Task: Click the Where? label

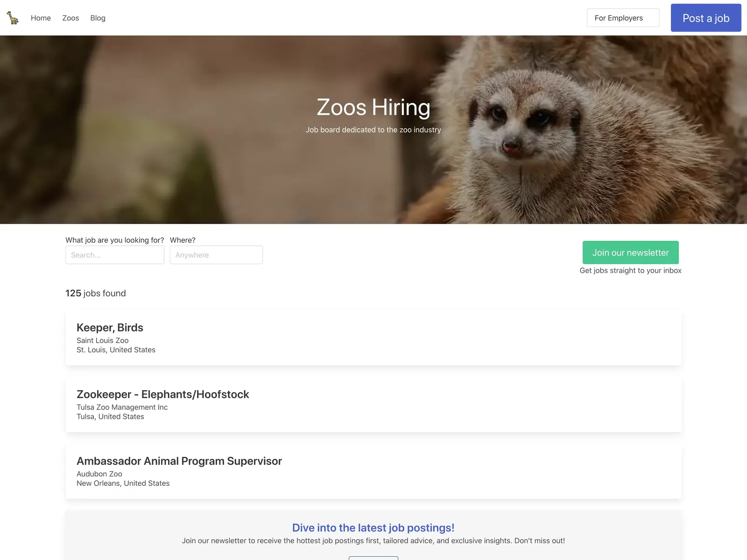Action: [x=183, y=240]
